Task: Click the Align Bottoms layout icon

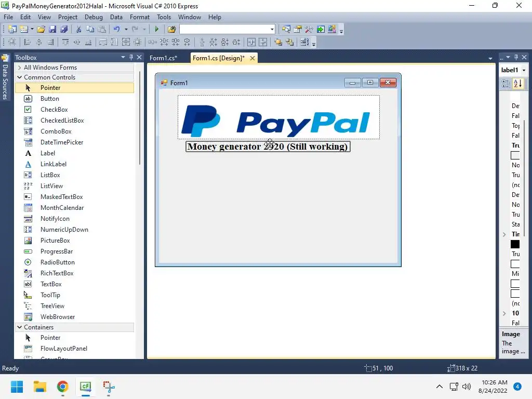Action: click(x=88, y=42)
